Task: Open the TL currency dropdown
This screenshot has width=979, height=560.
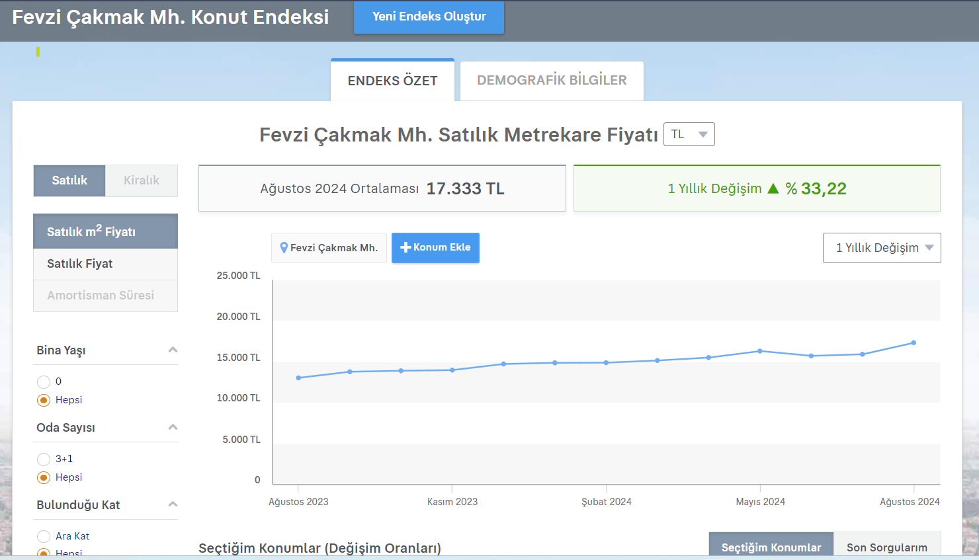Action: (x=689, y=134)
